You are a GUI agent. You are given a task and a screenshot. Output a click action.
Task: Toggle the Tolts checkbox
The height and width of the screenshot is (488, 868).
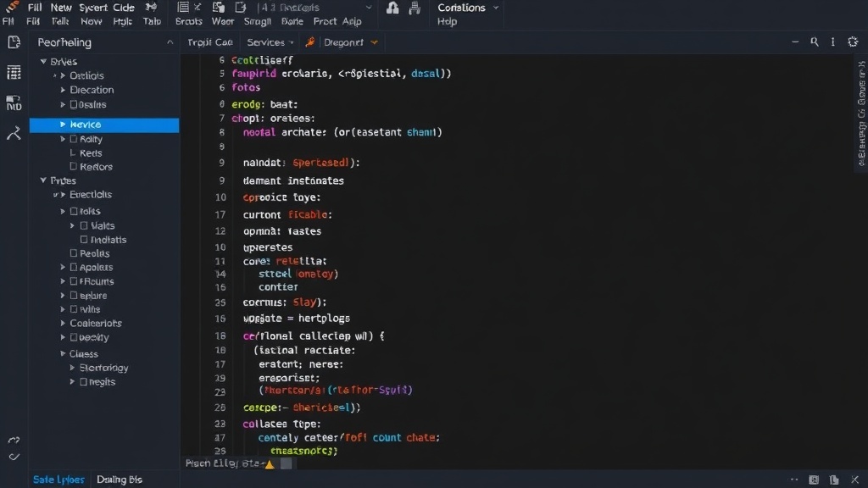coord(74,211)
